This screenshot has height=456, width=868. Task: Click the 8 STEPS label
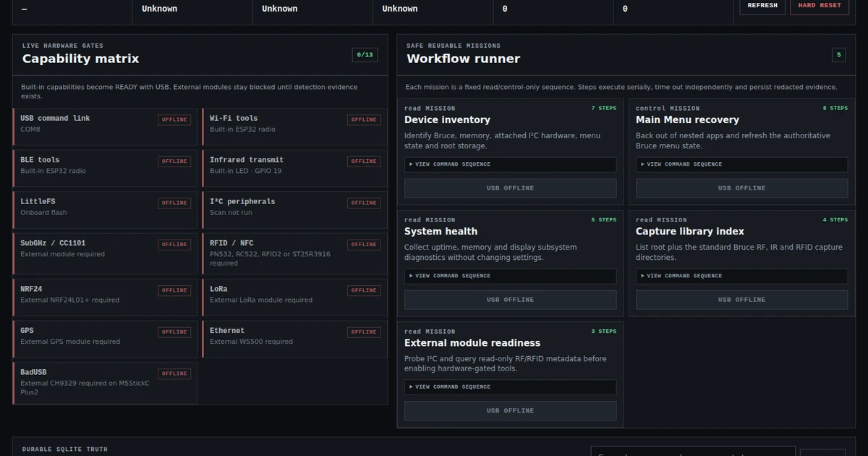(x=835, y=109)
